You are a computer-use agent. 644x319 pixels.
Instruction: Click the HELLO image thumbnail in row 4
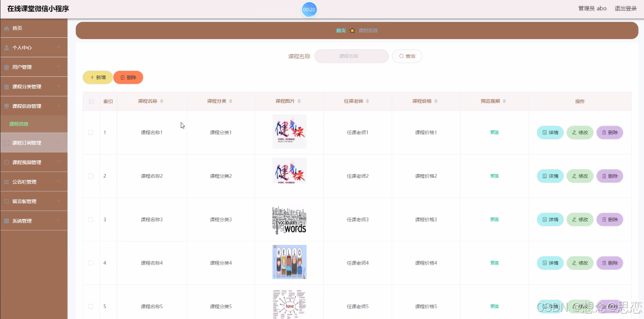(x=289, y=262)
